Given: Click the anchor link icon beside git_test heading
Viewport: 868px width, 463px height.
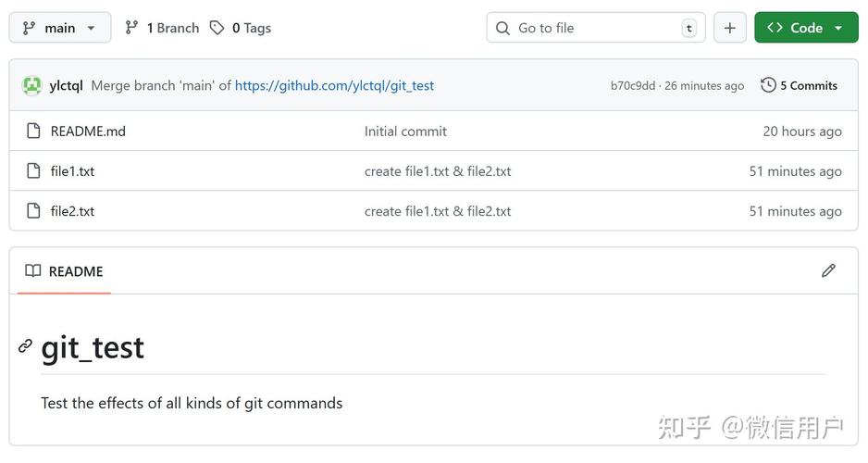Looking at the screenshot, I should (26, 346).
